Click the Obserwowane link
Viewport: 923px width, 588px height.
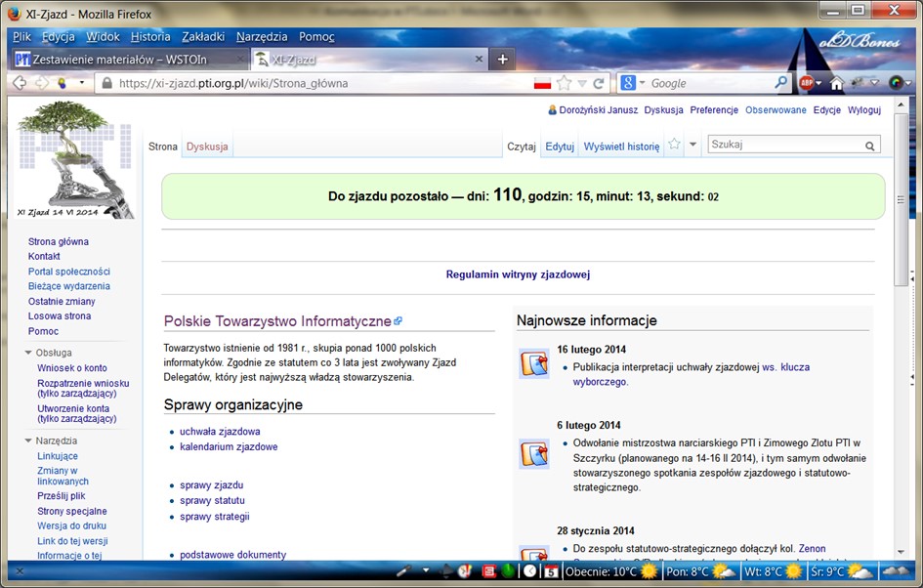(x=776, y=110)
